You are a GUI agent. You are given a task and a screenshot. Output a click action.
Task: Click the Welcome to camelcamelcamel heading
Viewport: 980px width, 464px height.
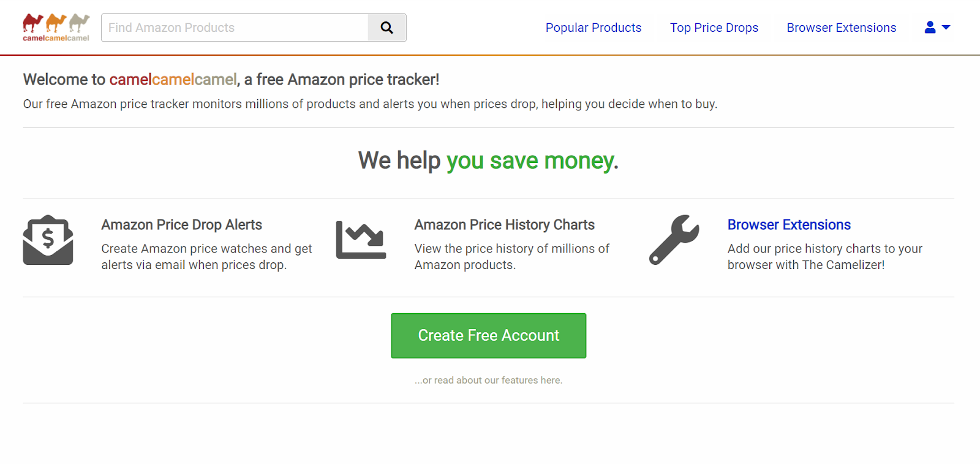231,80
